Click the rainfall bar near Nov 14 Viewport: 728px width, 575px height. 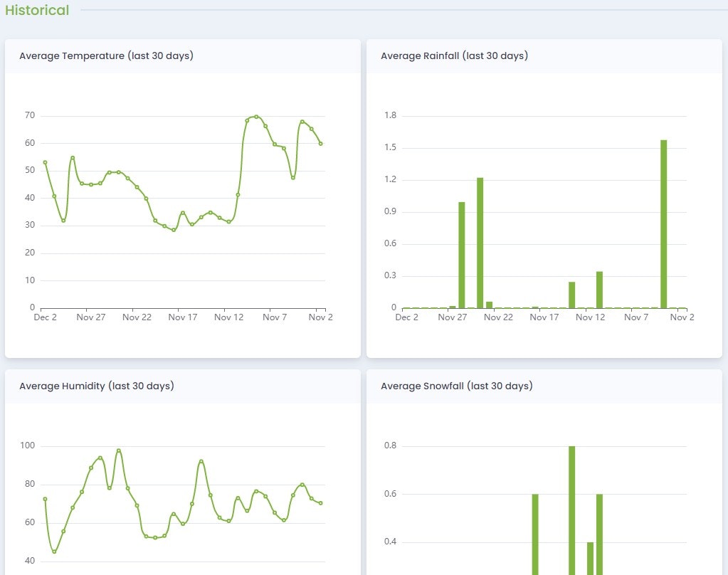point(571,295)
